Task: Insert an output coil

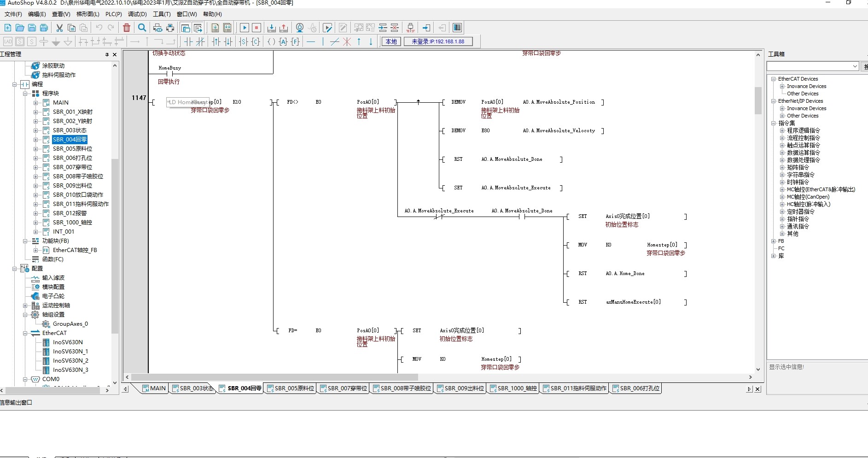Action: 271,41
